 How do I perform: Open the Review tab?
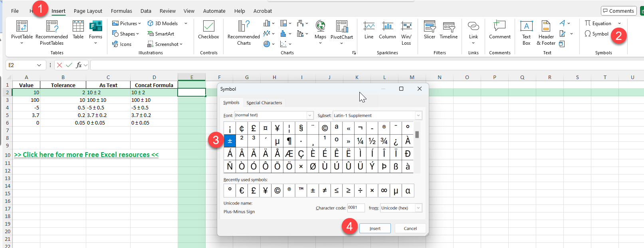point(168,11)
